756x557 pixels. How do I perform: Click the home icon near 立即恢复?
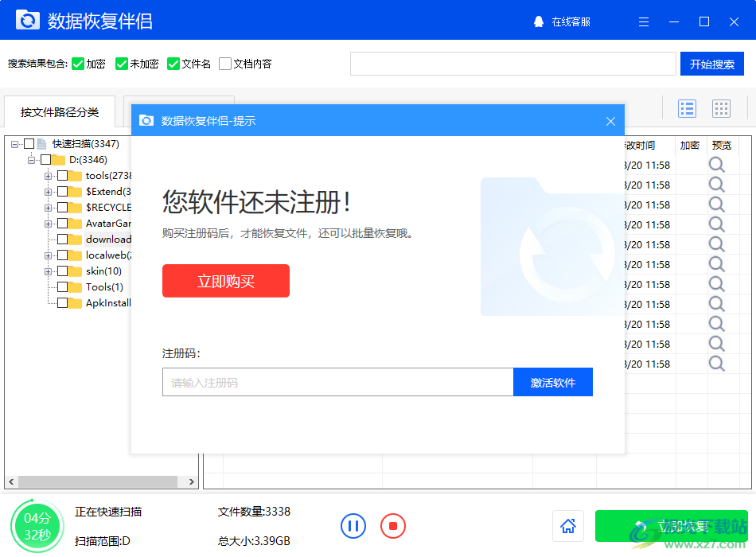[567, 526]
